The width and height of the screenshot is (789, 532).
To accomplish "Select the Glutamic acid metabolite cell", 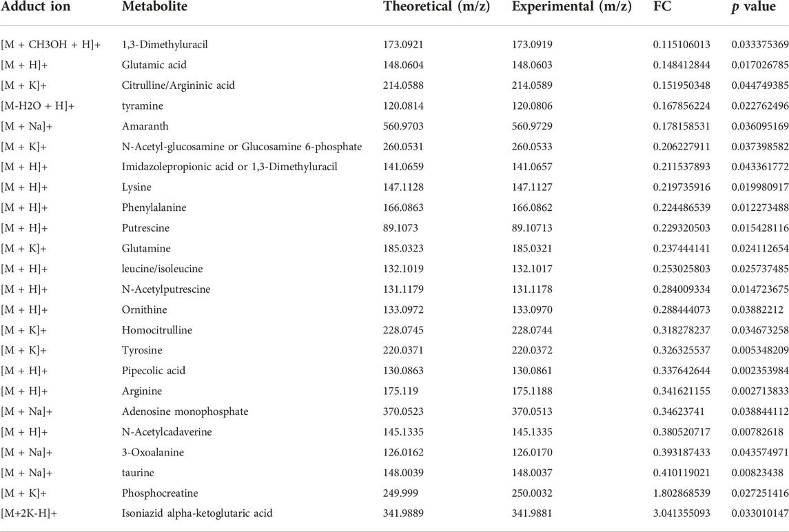I will coord(154,65).
